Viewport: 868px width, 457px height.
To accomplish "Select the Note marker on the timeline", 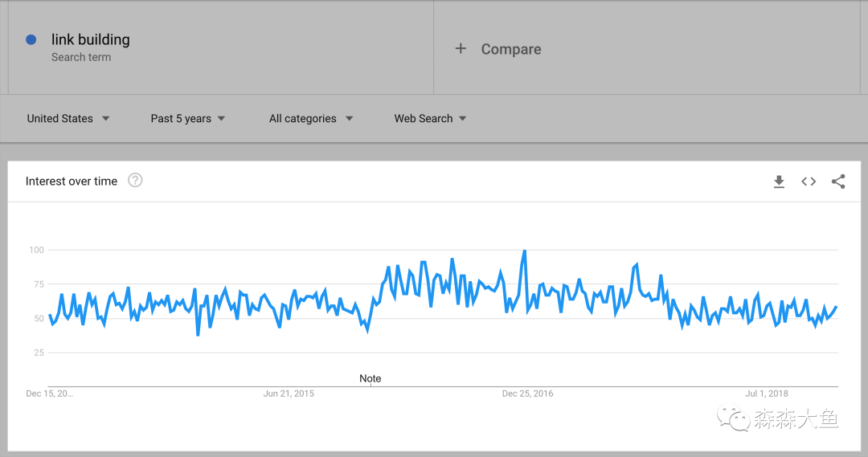I will tap(371, 378).
